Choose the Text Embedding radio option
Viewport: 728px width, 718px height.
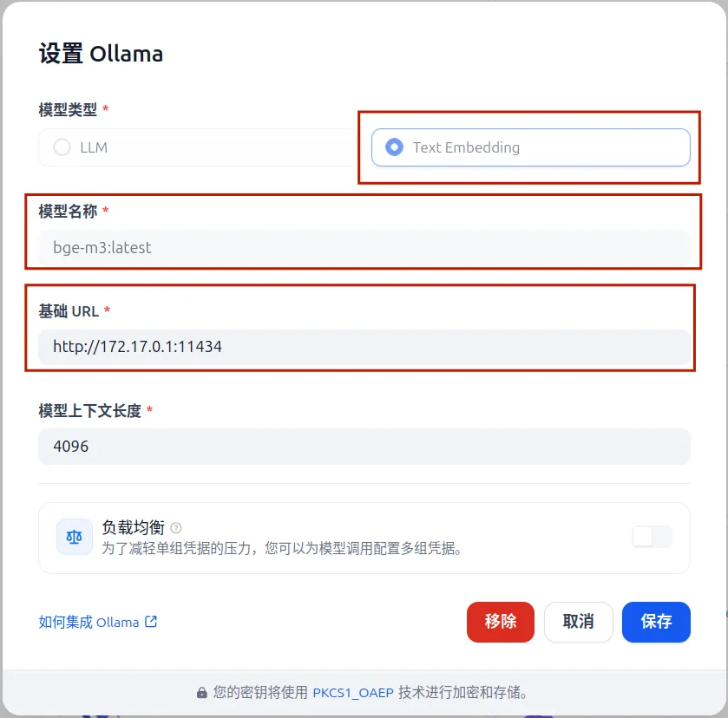(395, 147)
